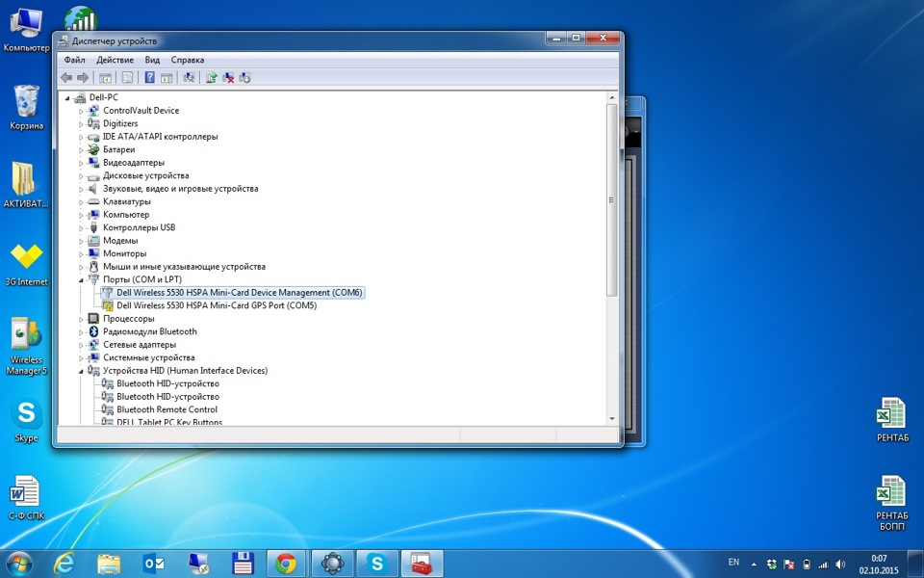Collapse the Устройства HID node
This screenshot has height=578, width=924.
point(81,371)
